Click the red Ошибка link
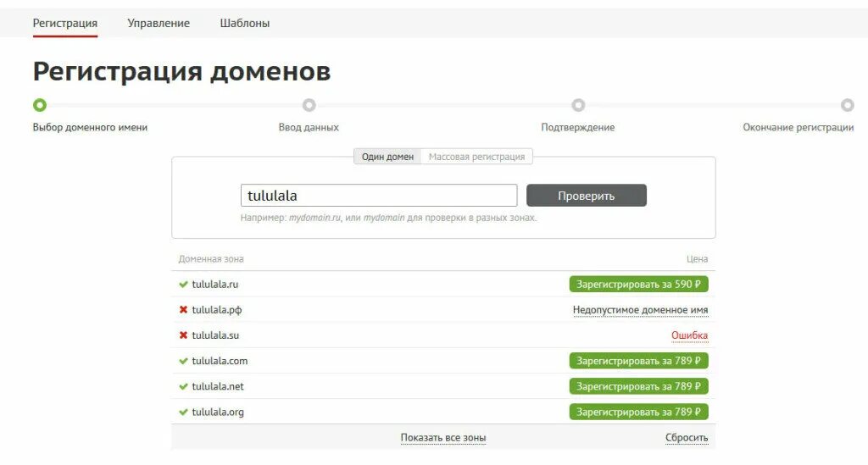This screenshot has height=465, width=868. pyautogui.click(x=690, y=335)
